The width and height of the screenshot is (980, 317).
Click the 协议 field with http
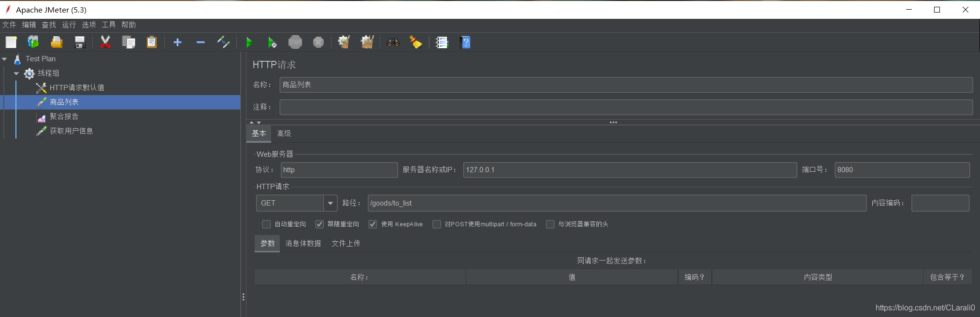tap(339, 170)
